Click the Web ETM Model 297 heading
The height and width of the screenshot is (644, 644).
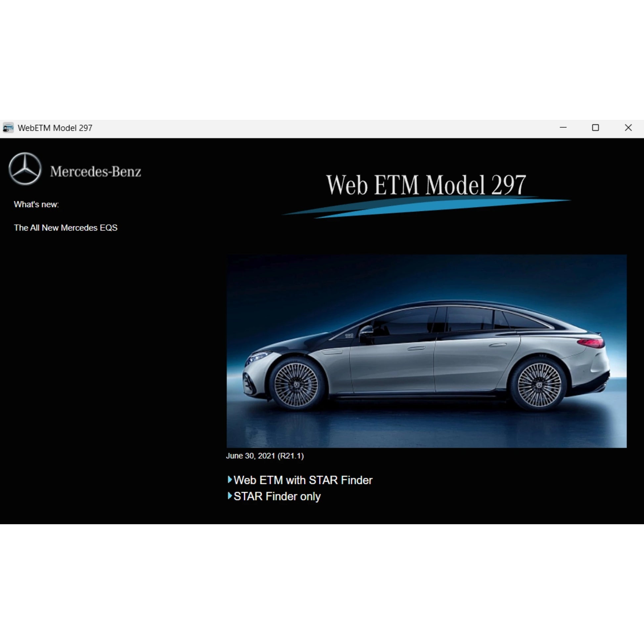tap(426, 185)
